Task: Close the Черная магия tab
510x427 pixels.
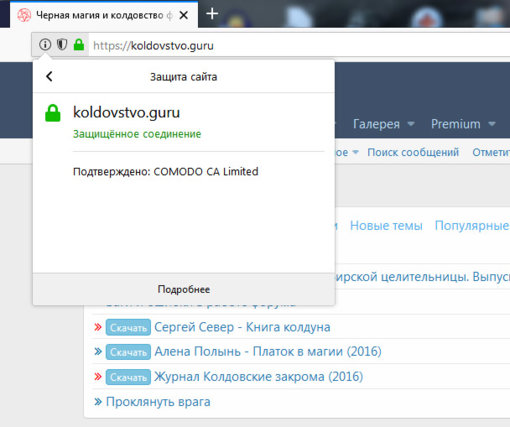Action: 184,15
